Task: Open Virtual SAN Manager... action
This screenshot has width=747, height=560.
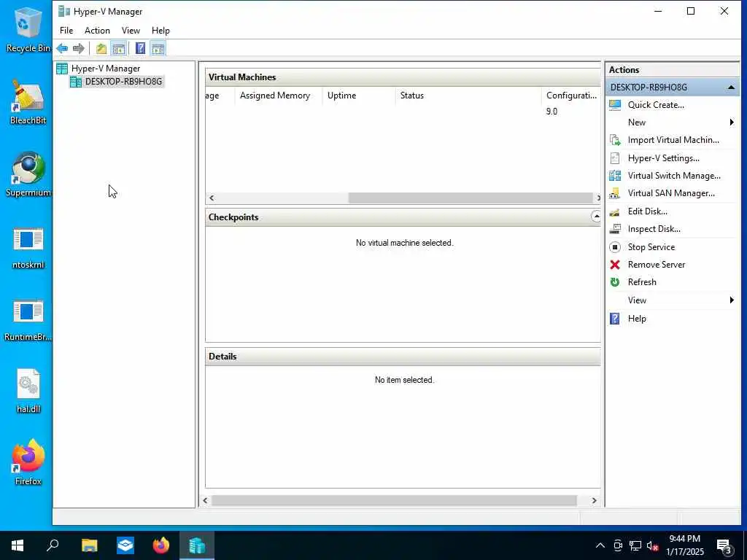Action: pos(671,193)
